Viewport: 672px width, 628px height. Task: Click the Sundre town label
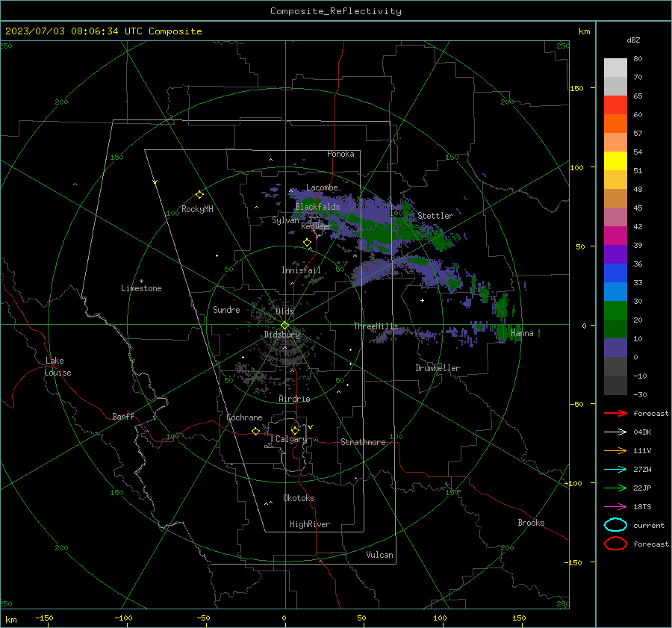[226, 309]
